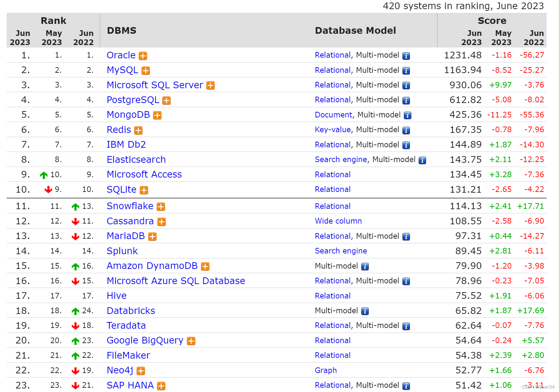Click the info icon in Elasticsearch's row
The width and height of the screenshot is (560, 392).
click(422, 160)
